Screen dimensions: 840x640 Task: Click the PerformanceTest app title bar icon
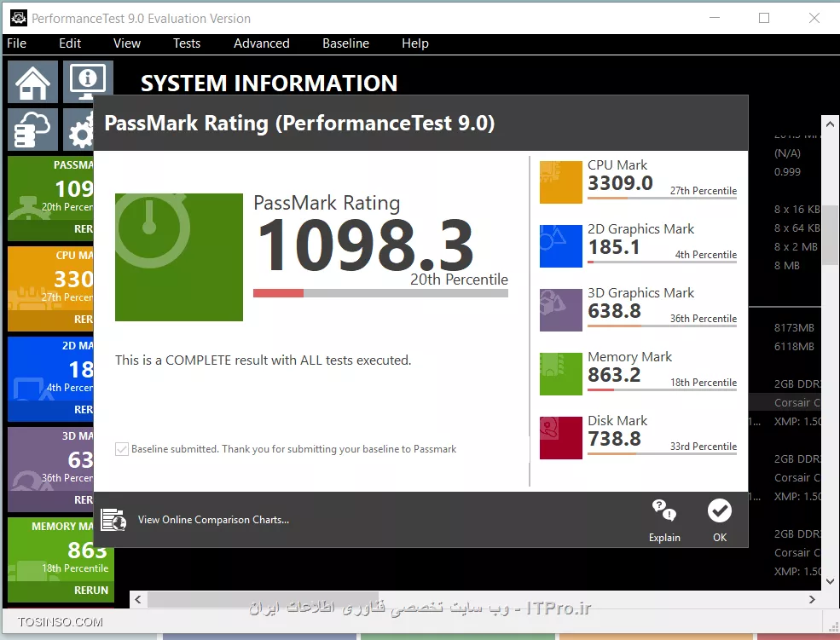[19, 18]
